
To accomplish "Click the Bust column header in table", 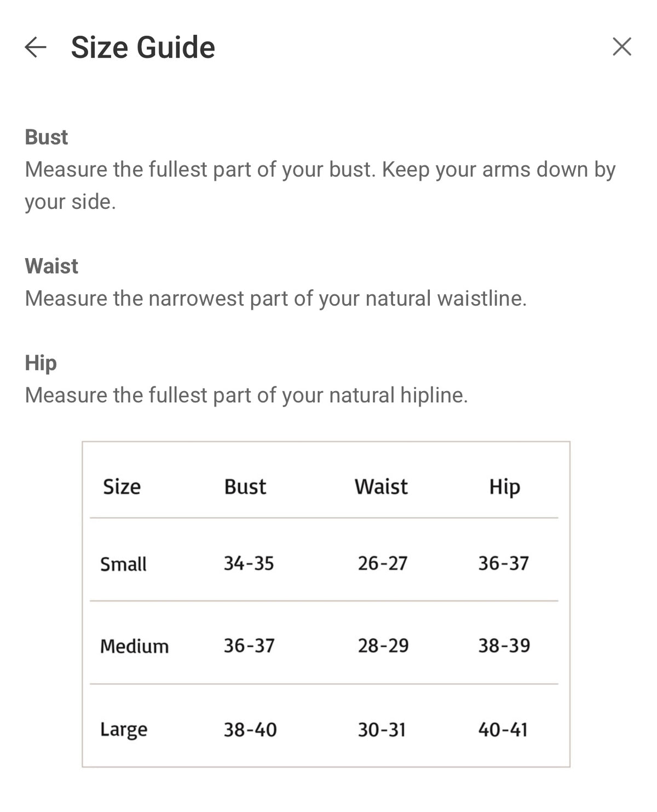I will (245, 487).
